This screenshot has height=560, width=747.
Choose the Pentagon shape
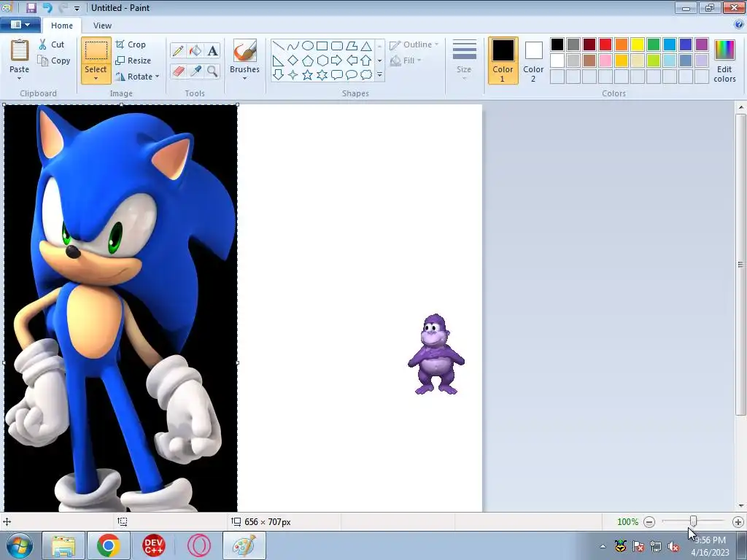click(308, 61)
